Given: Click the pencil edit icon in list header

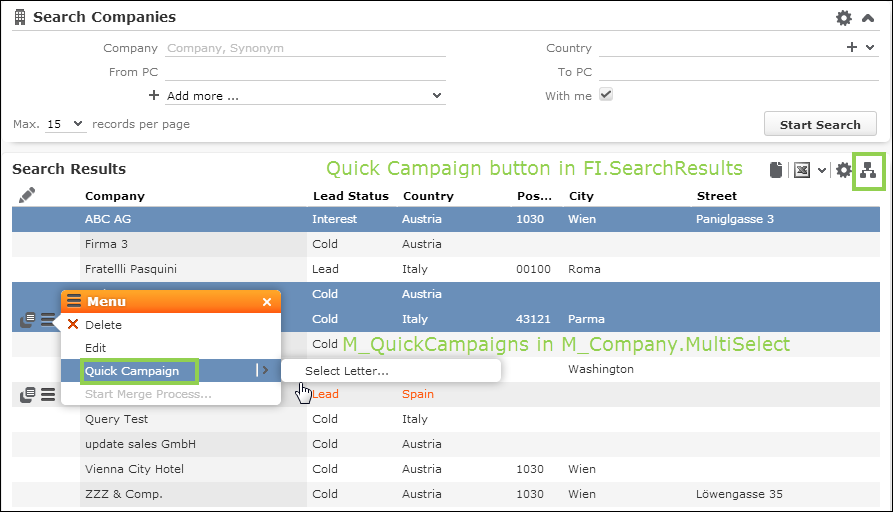Looking at the screenshot, I should pos(27,195).
